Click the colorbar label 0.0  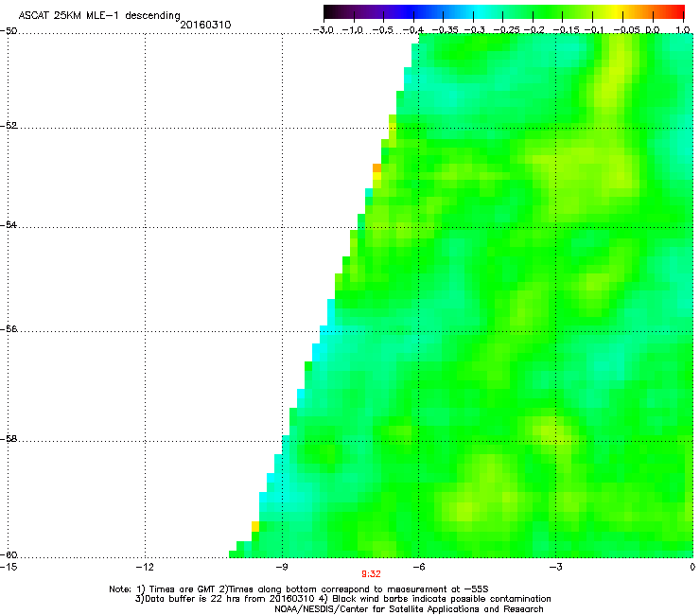click(x=653, y=30)
